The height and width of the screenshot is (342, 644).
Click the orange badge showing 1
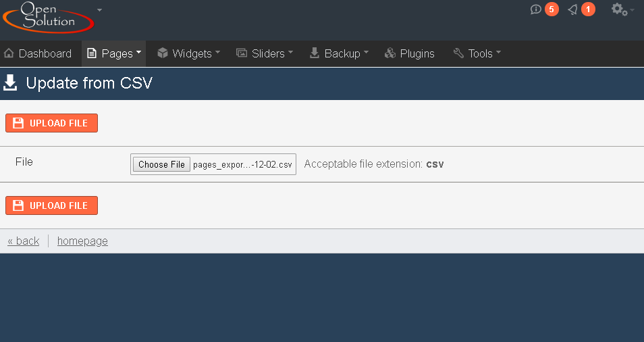588,9
